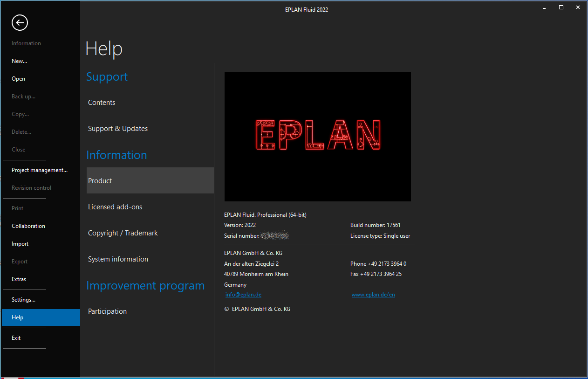Click the 'Version: 2022' text

tap(240, 225)
